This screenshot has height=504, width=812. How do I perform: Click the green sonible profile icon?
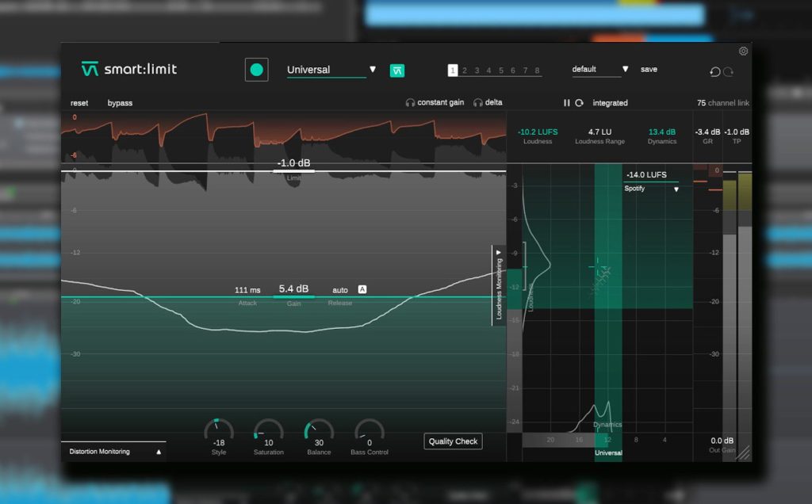click(397, 71)
